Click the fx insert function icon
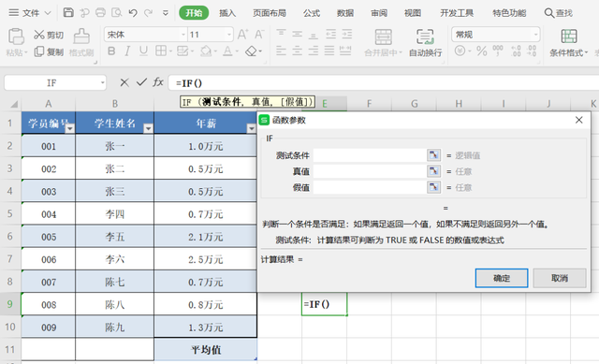This screenshot has height=364, width=599. coord(158,82)
